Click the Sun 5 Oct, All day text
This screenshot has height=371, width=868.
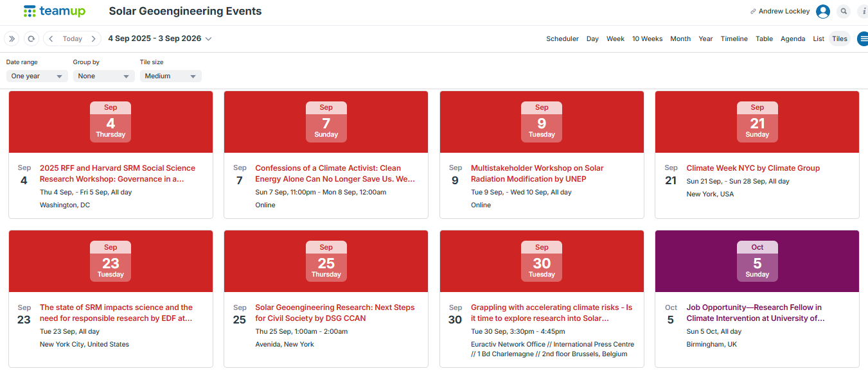(x=714, y=331)
